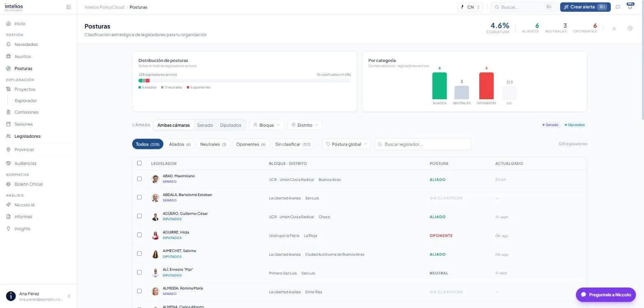644x308 pixels.
Task: Filter by Aliados (6) tab
Action: 180,144
